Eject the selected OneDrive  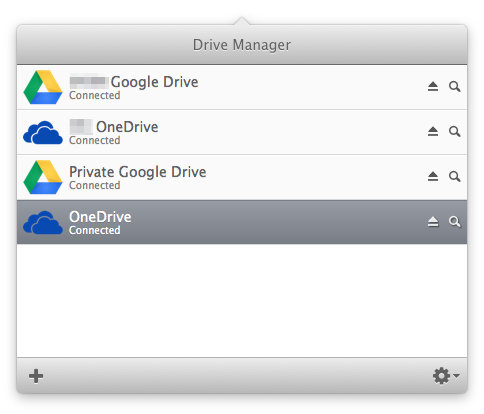pos(433,221)
